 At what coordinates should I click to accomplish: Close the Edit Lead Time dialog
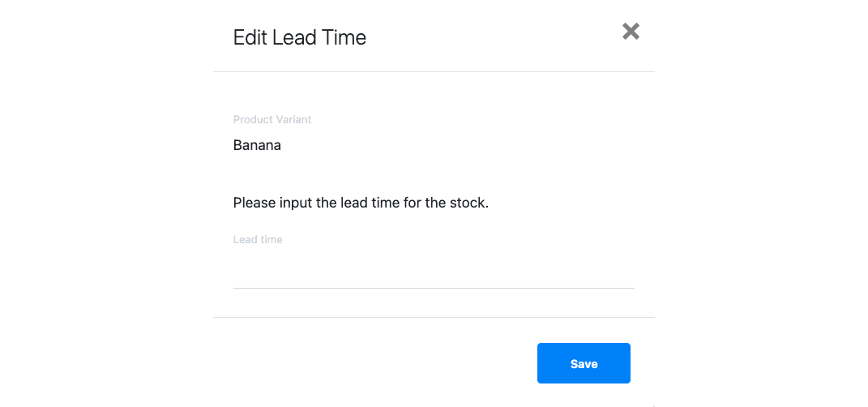[631, 32]
